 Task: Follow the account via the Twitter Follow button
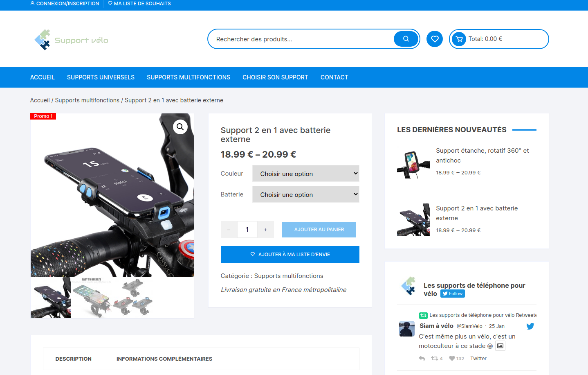[452, 293]
